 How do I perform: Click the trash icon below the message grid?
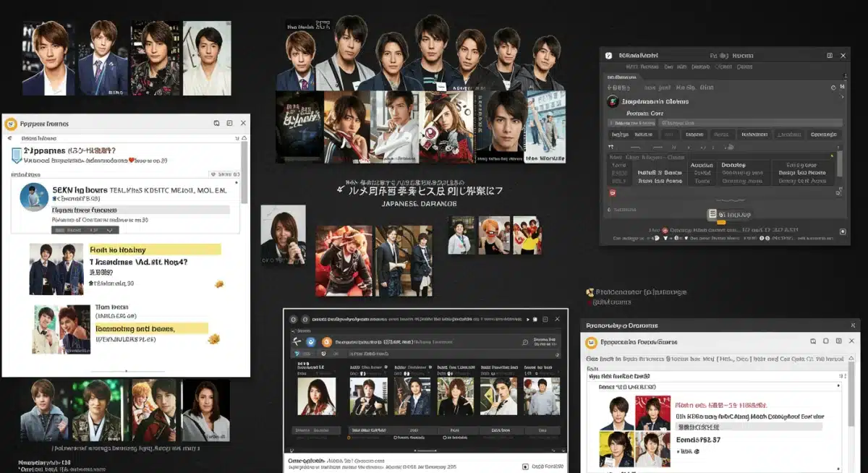(x=612, y=192)
